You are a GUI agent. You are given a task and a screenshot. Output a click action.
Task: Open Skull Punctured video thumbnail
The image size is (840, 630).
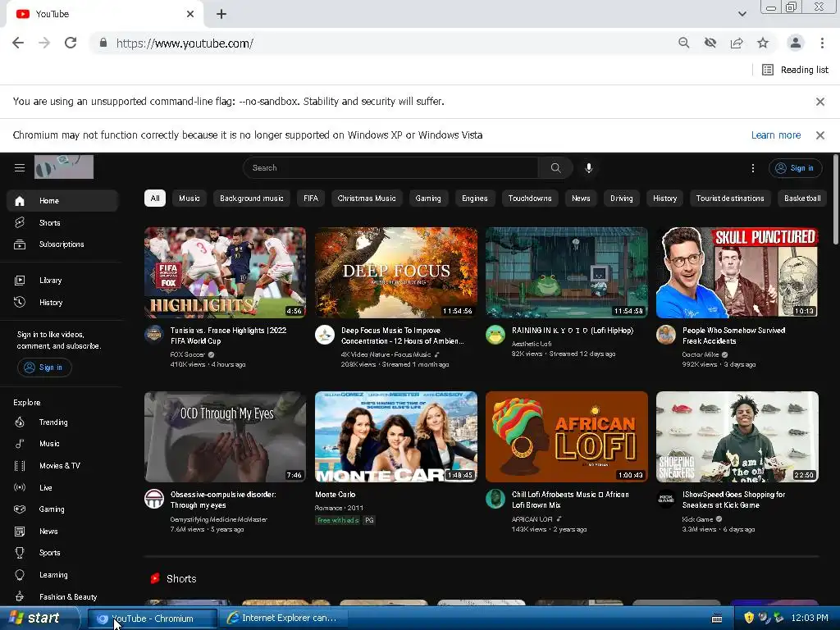[737, 272]
